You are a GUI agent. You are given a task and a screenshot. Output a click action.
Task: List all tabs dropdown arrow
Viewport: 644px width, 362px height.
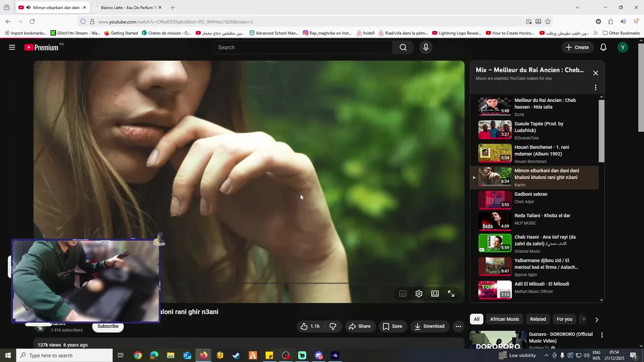[578, 8]
